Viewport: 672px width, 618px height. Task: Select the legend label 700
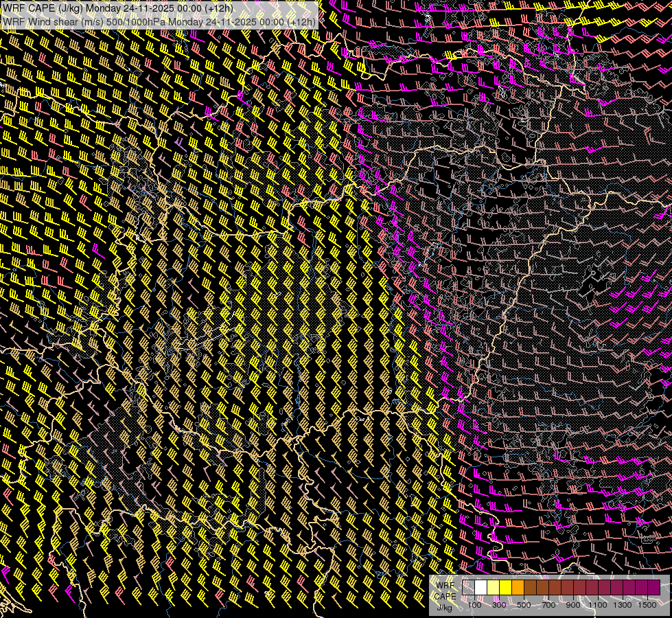coord(548,605)
